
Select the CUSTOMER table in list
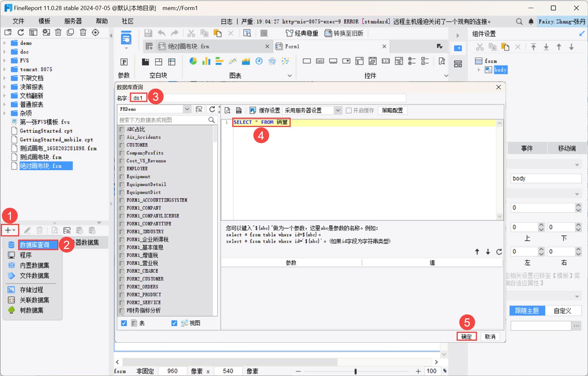137,145
